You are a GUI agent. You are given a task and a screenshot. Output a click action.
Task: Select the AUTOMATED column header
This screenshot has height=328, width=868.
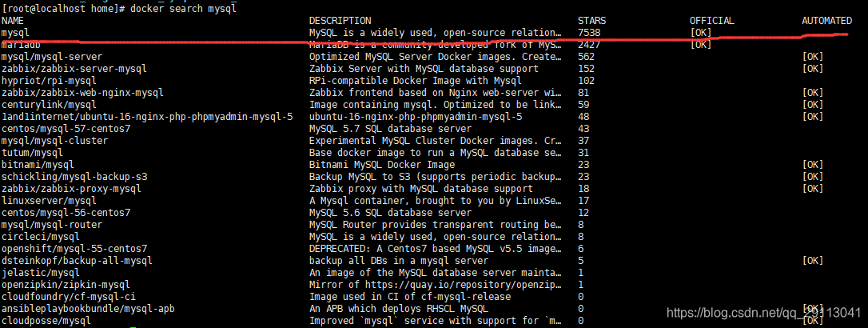pos(826,21)
